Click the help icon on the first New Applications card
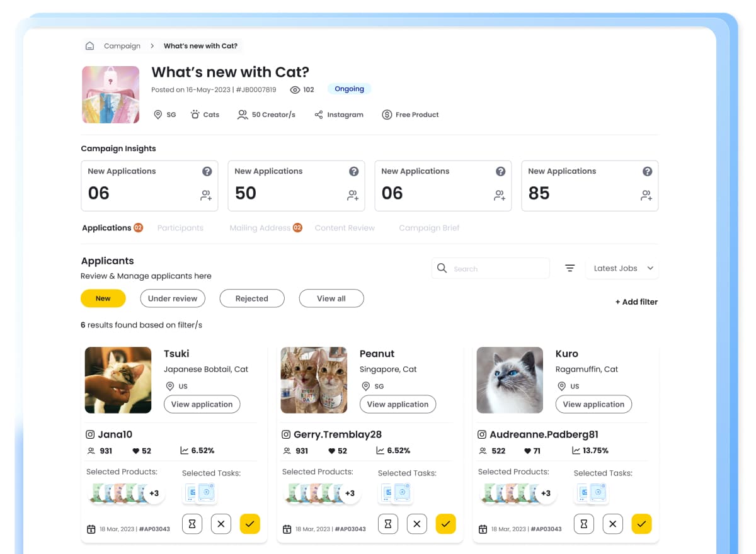The width and height of the screenshot is (756, 554). [207, 171]
